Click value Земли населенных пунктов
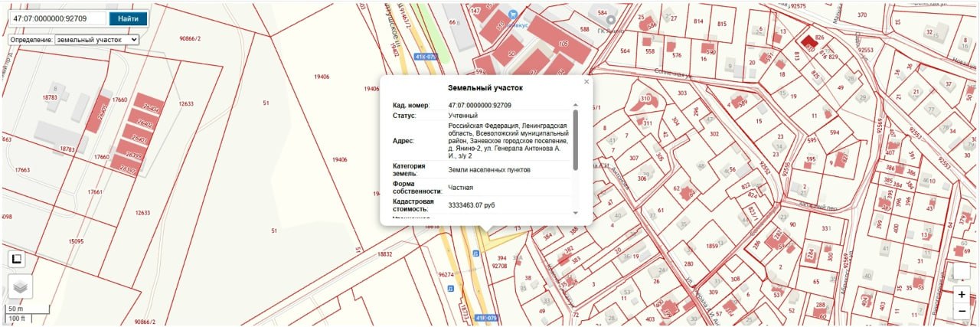 (488, 169)
